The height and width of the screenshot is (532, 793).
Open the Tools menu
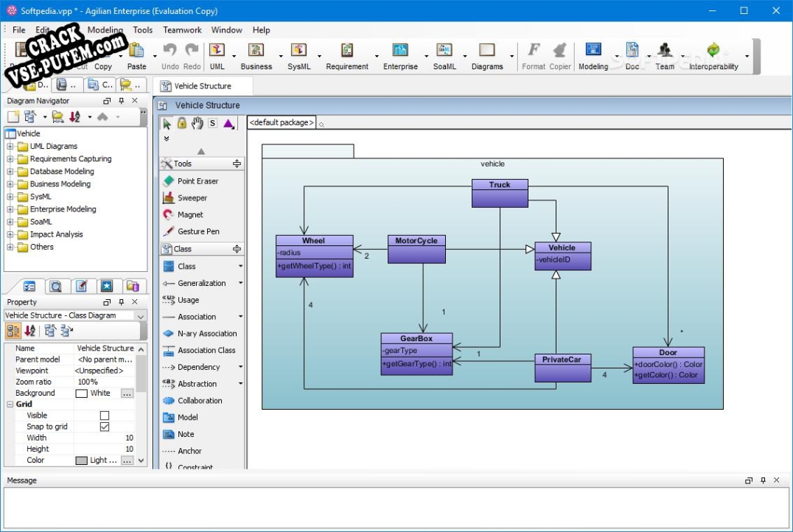tap(143, 29)
